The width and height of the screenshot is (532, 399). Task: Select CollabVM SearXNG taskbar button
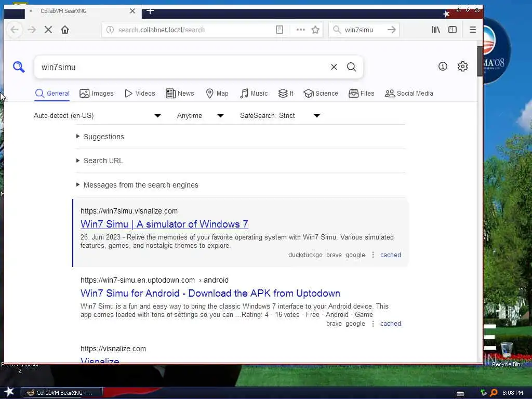[62, 393]
